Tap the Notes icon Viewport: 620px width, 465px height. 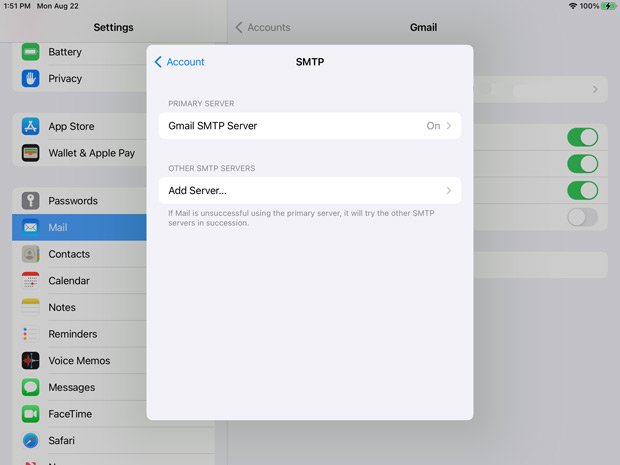(x=30, y=307)
